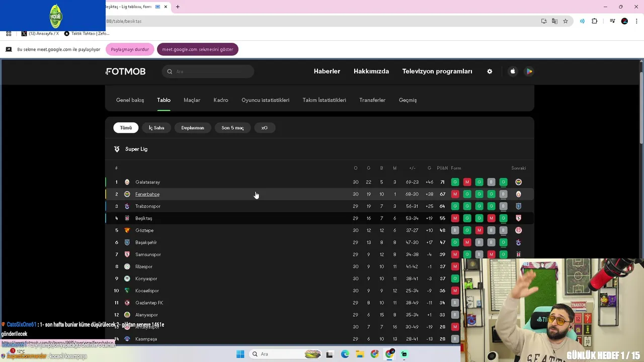Open the Chrome three-dot menu

pyautogui.click(x=637, y=21)
